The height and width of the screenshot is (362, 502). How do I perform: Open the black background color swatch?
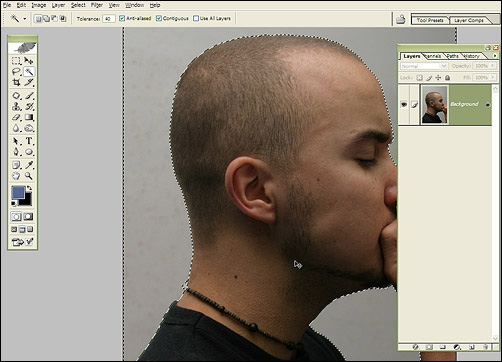(27, 201)
